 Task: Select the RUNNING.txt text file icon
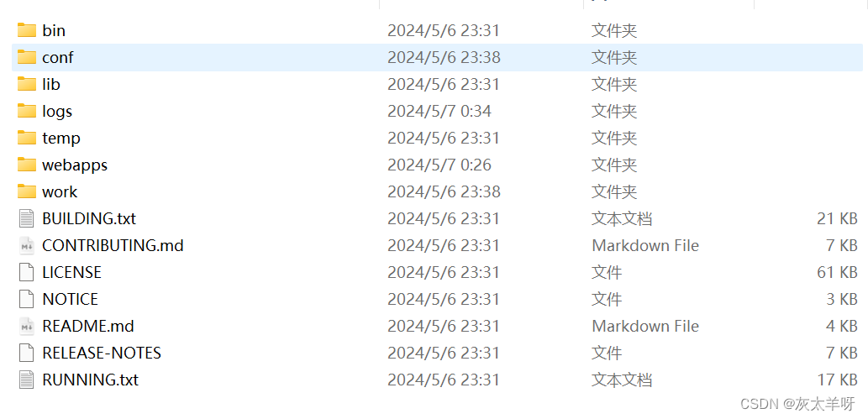(x=27, y=380)
